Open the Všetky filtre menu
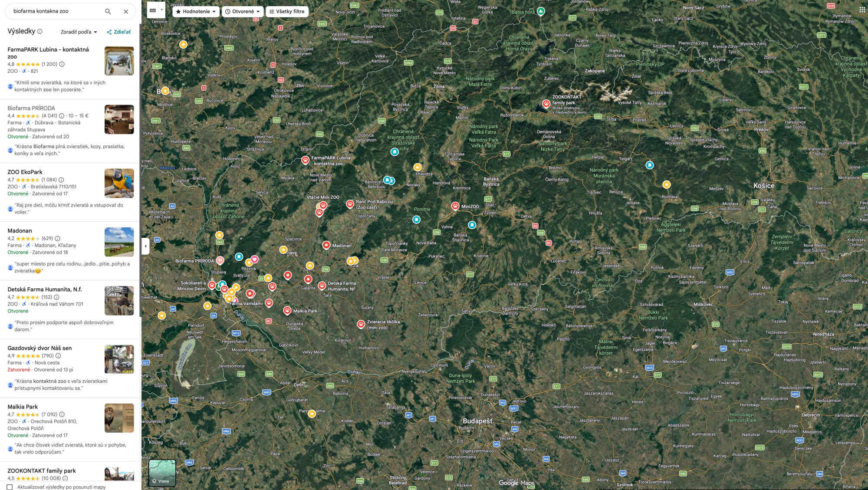The width and height of the screenshot is (868, 490). click(287, 12)
